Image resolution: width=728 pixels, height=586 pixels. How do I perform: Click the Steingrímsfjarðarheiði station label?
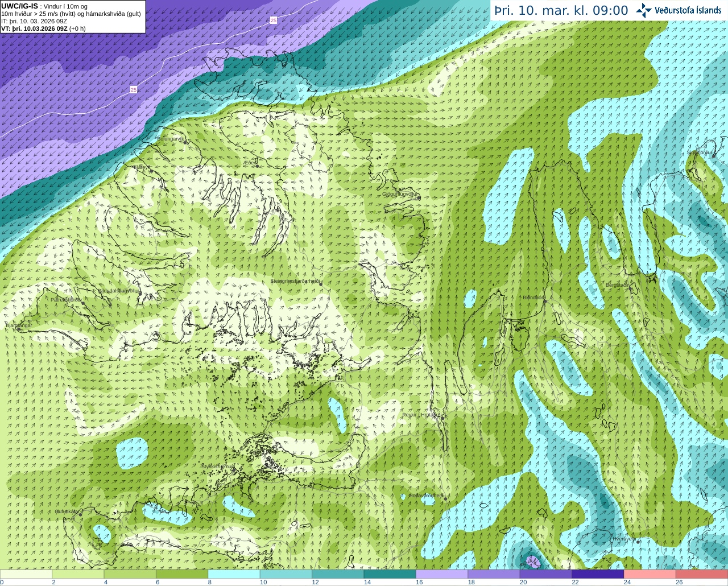click(296, 281)
